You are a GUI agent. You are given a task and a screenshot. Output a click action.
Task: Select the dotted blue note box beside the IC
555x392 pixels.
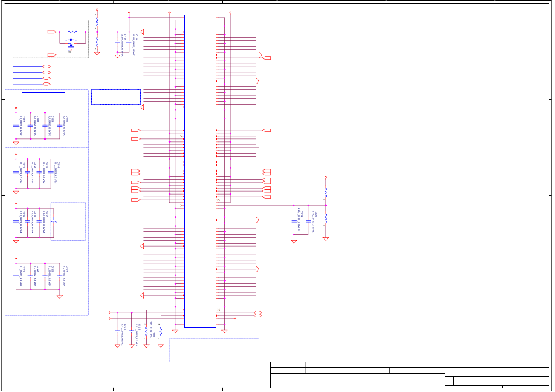(116, 97)
